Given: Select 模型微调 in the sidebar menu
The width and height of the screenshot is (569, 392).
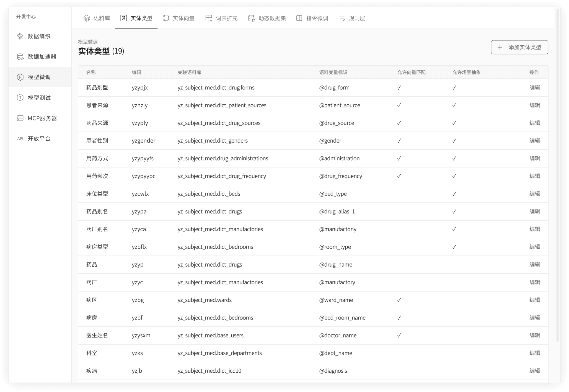Looking at the screenshot, I should click(40, 77).
